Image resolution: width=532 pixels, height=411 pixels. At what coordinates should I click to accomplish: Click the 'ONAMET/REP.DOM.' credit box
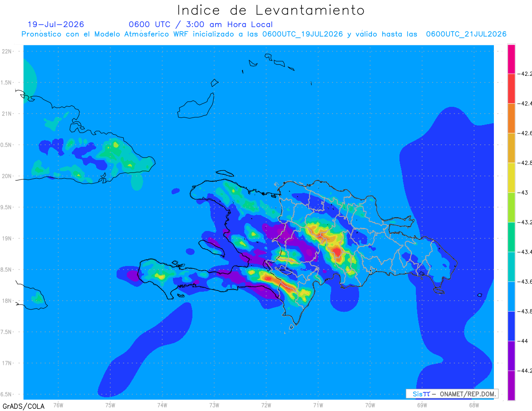click(x=452, y=394)
